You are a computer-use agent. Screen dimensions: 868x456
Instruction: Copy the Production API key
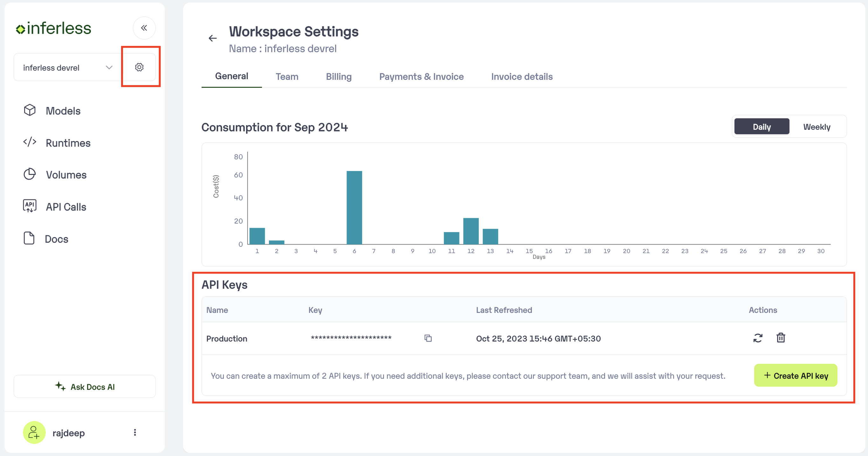click(x=428, y=338)
